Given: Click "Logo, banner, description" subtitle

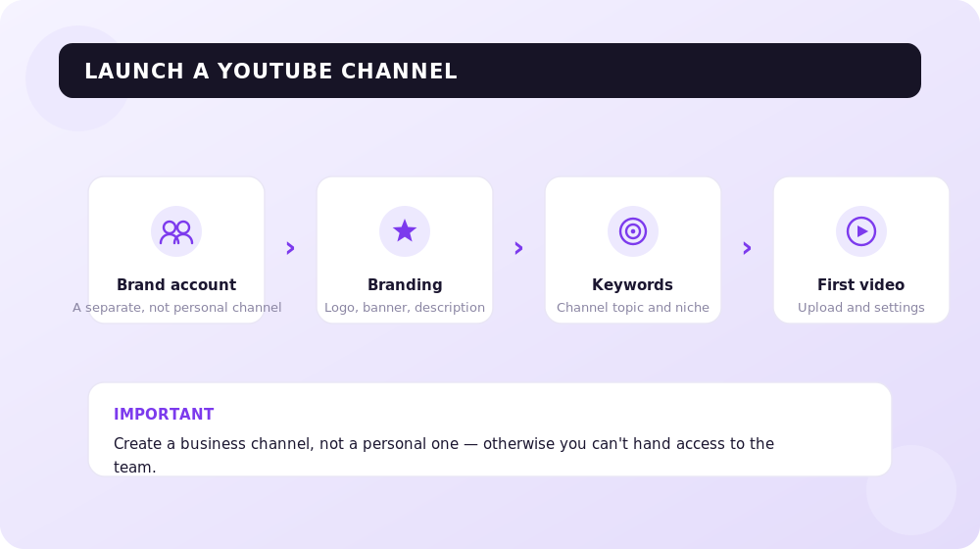Looking at the screenshot, I should coord(405,308).
